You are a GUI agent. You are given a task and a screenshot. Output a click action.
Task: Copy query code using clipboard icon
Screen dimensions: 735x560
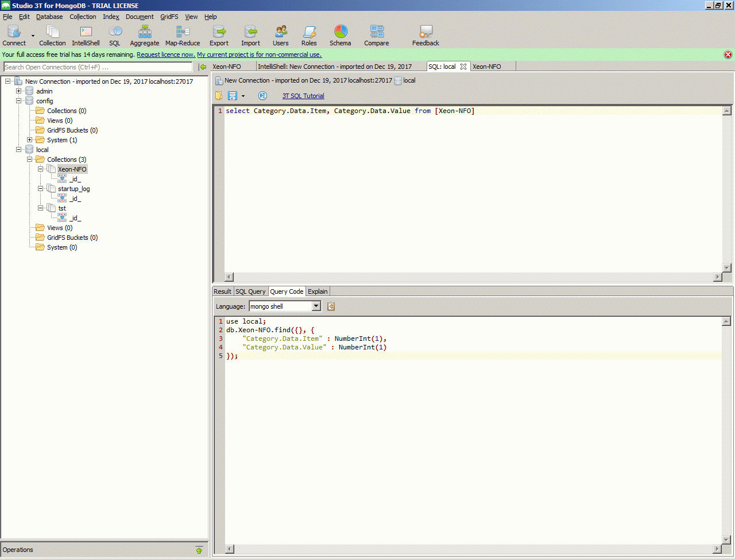[x=331, y=306]
